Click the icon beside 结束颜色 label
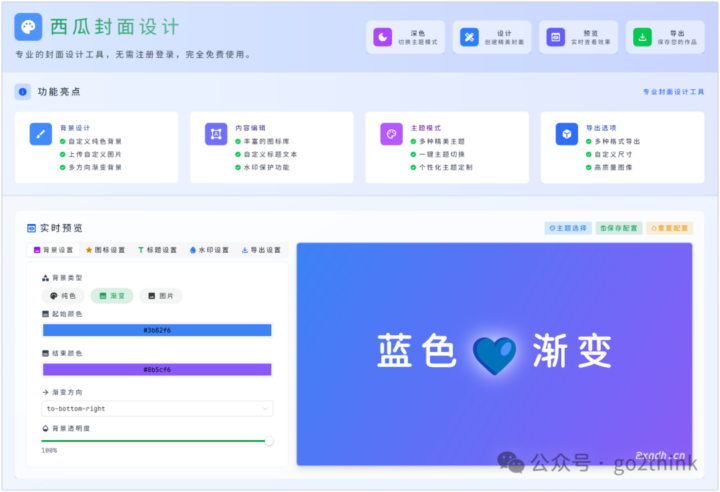720x492 pixels. tap(45, 353)
